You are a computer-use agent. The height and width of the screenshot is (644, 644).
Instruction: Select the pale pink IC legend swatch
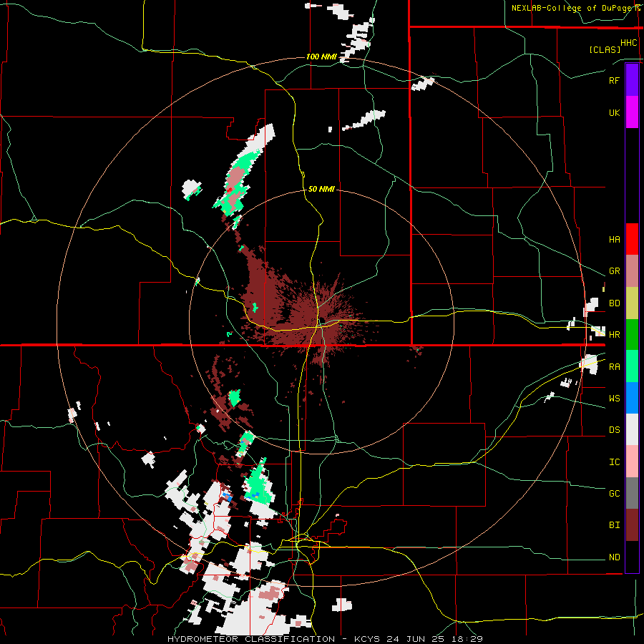click(632, 462)
